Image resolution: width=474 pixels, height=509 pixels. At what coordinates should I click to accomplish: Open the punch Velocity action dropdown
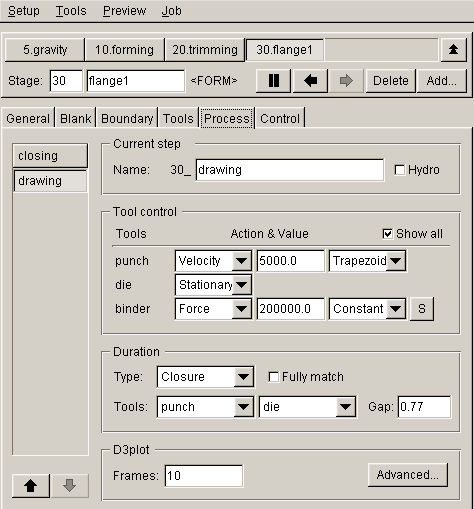tap(213, 261)
